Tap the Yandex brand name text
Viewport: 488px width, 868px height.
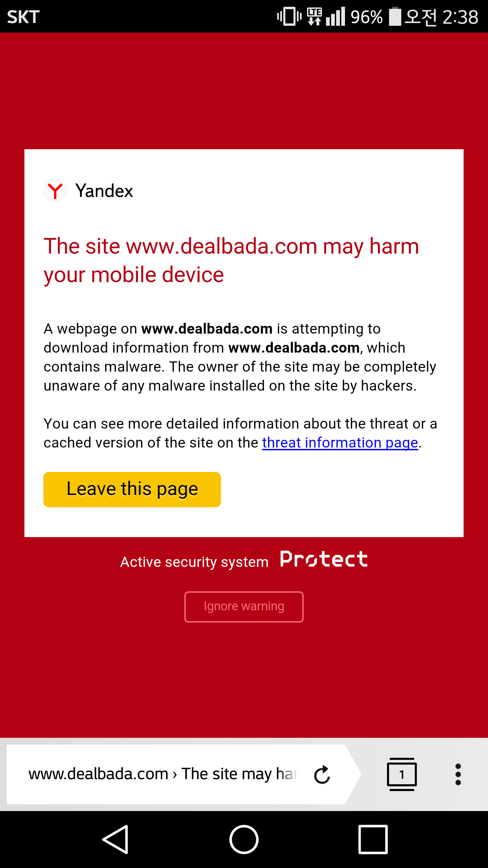click(x=104, y=191)
